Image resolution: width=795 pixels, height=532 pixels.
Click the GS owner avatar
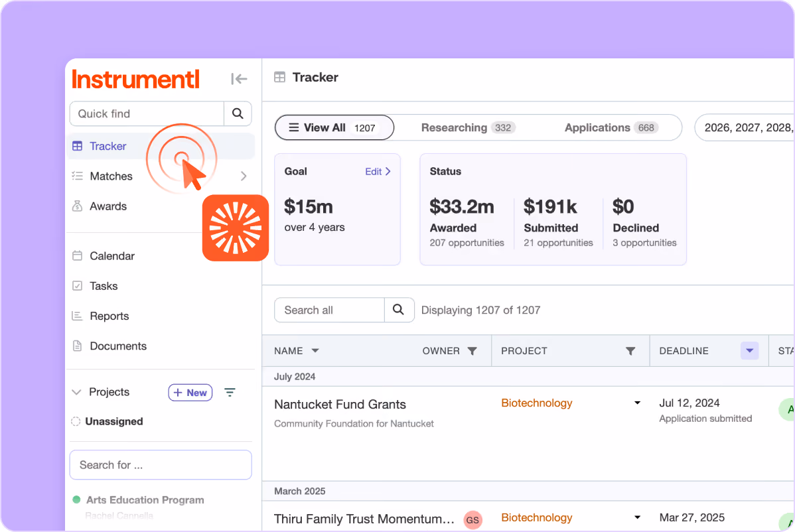click(x=472, y=520)
